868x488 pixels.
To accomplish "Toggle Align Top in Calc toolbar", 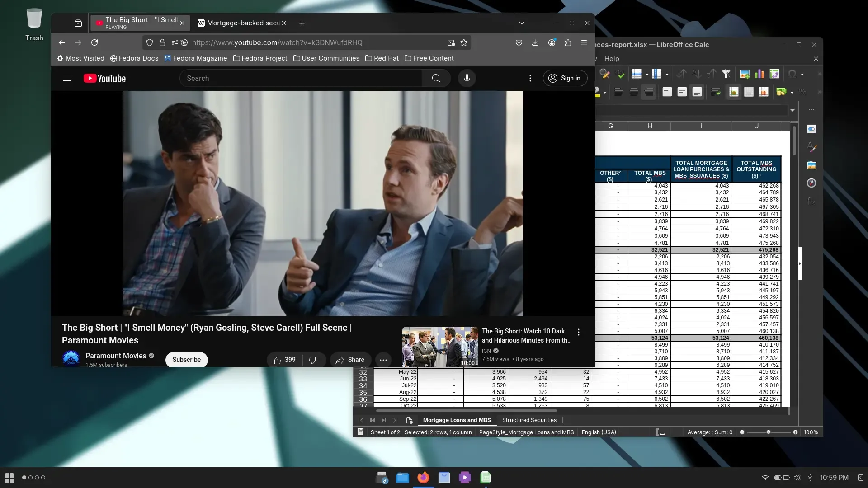I will coord(667,92).
